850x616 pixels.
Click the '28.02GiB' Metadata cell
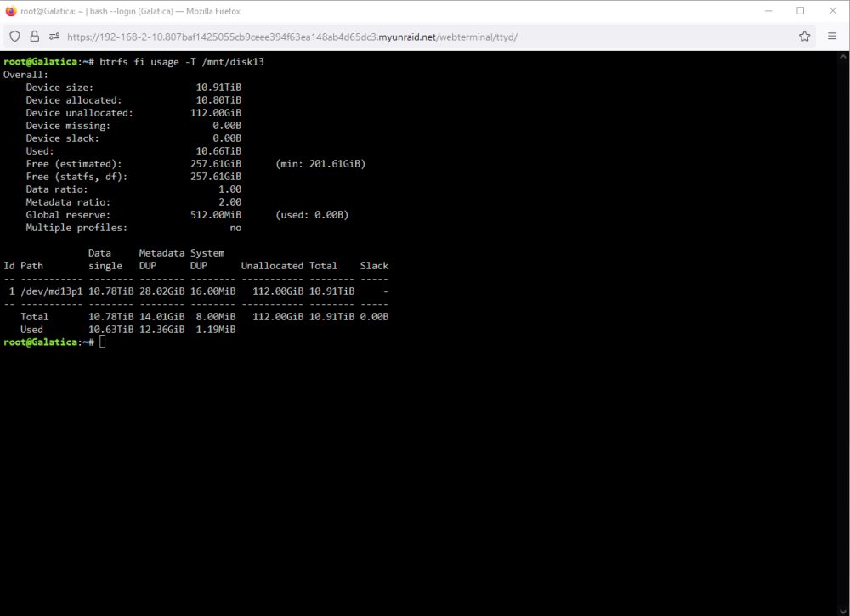161,291
